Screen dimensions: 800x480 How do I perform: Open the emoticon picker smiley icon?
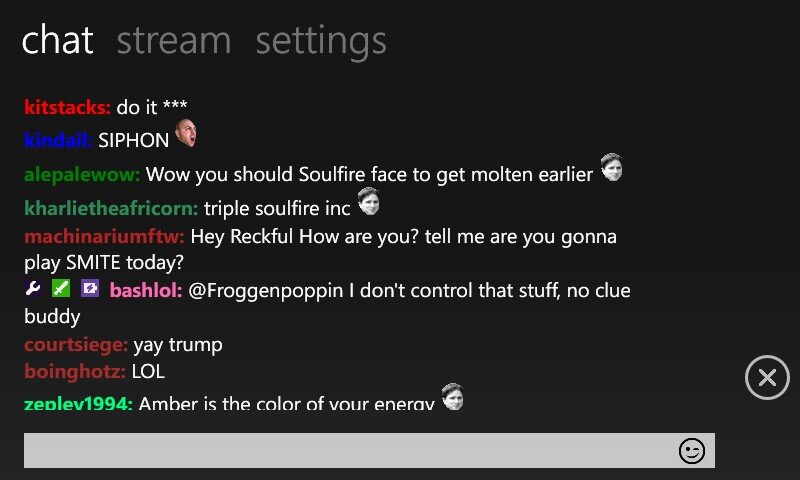(x=692, y=451)
